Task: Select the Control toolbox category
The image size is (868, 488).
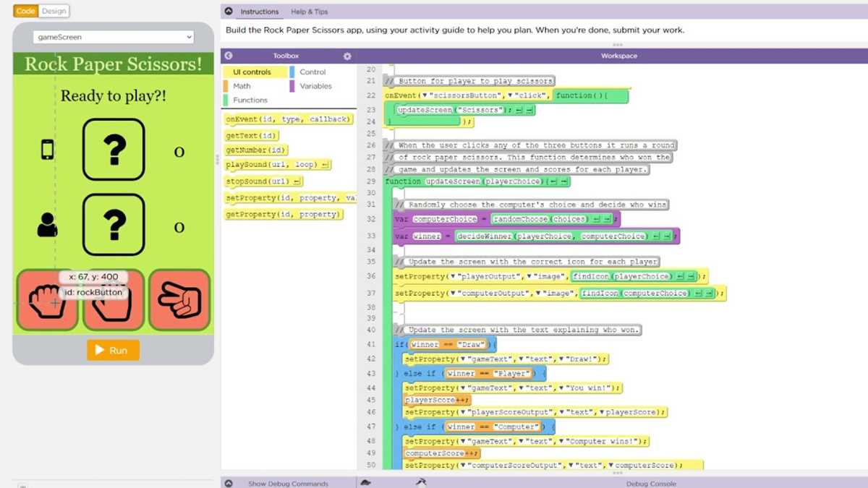Action: click(x=312, y=72)
